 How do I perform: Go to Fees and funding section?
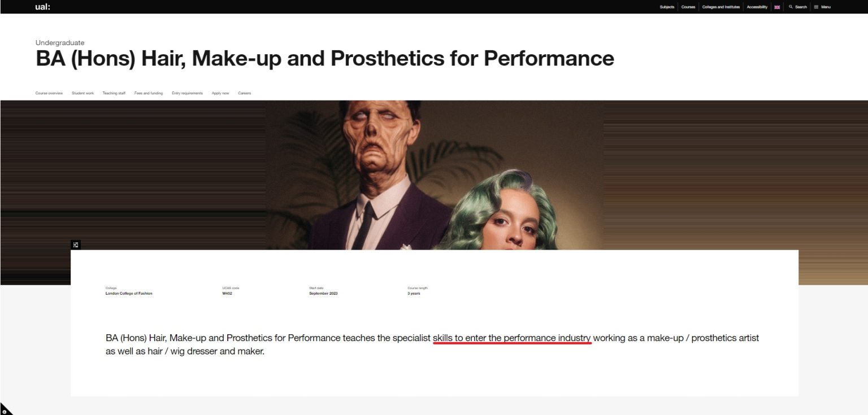pos(149,93)
